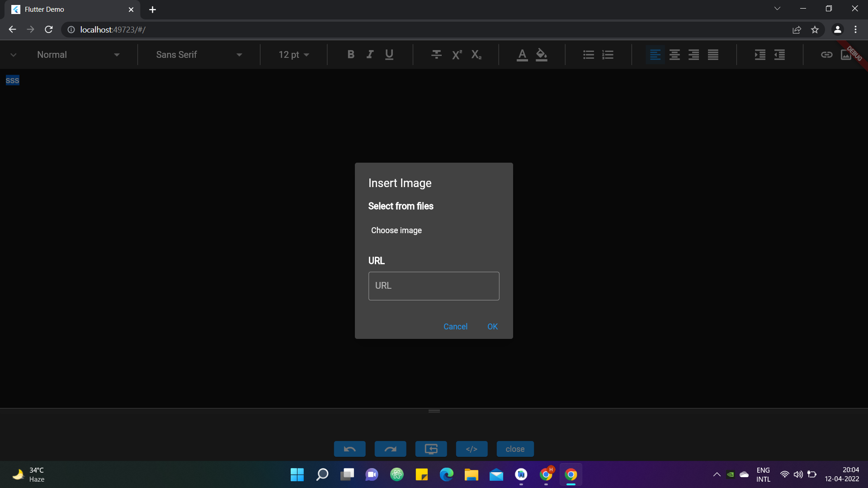
Task: Toggle underline formatting
Action: point(389,55)
